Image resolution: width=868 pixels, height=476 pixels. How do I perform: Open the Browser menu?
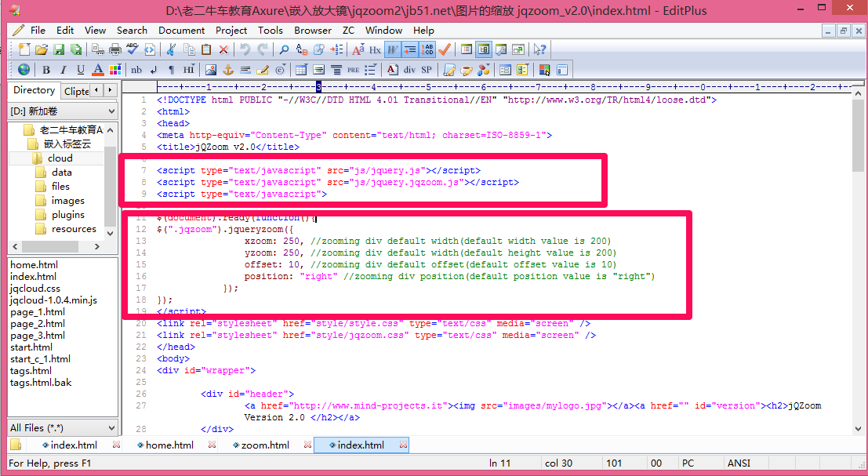point(313,31)
